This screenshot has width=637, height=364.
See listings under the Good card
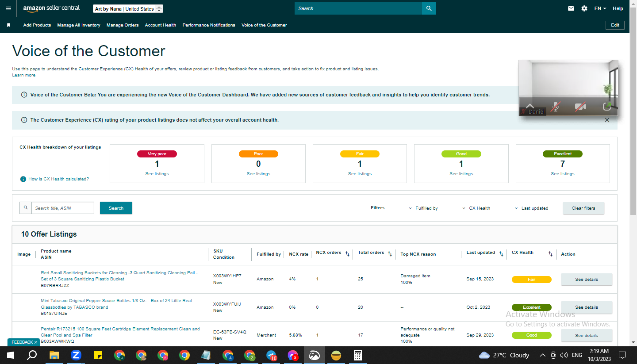(461, 174)
